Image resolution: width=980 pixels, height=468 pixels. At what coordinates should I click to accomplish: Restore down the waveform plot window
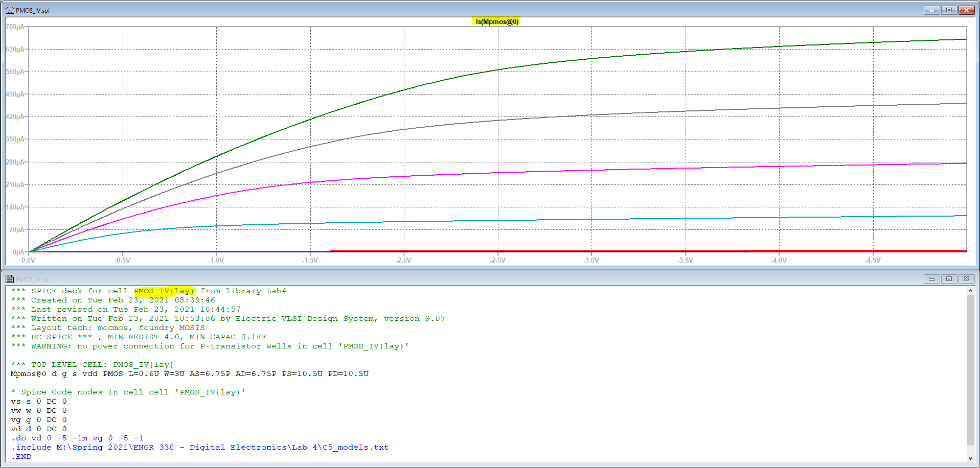(949, 10)
